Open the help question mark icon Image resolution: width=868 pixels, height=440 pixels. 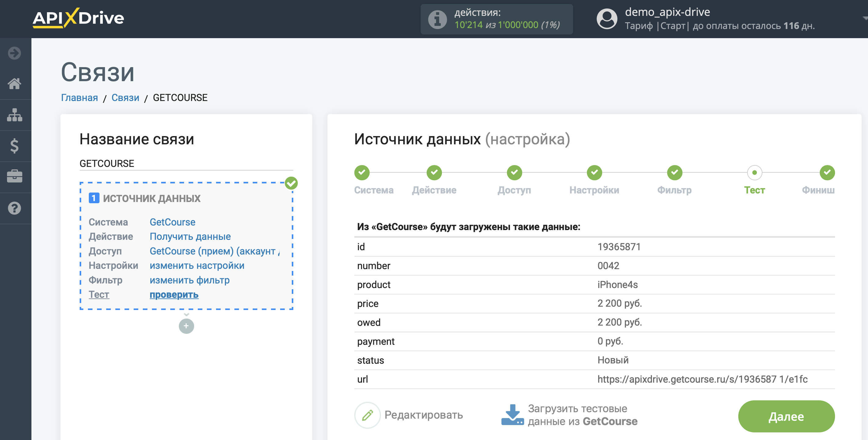14,208
